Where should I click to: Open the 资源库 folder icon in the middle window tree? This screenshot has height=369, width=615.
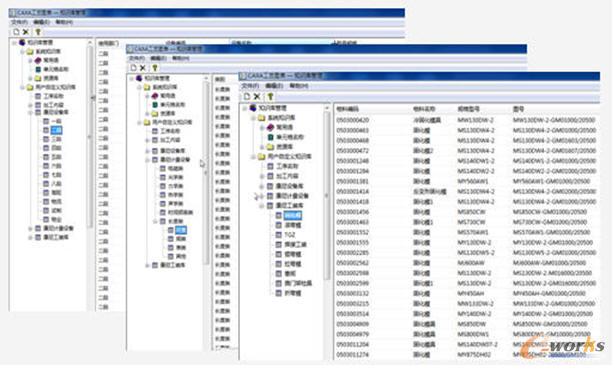(x=155, y=113)
